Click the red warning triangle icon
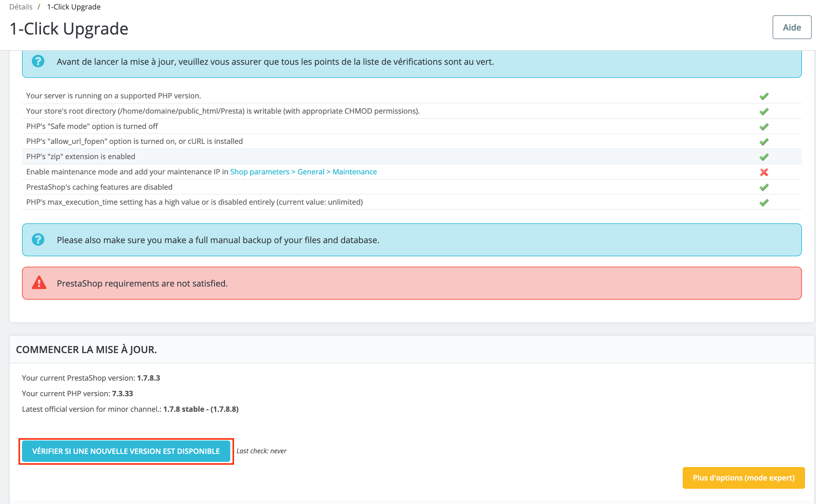This screenshot has height=504, width=816. pos(39,283)
